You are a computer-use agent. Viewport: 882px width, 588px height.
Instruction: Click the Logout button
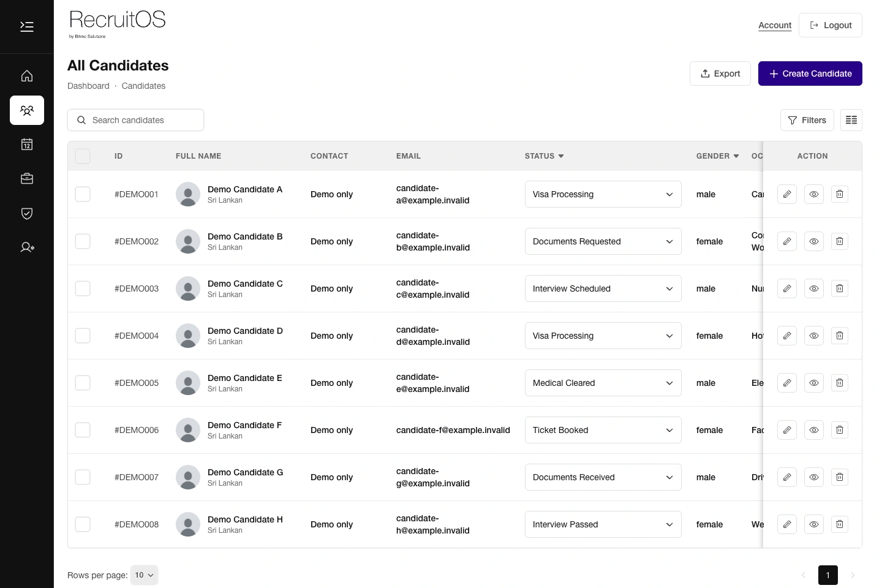pos(831,25)
